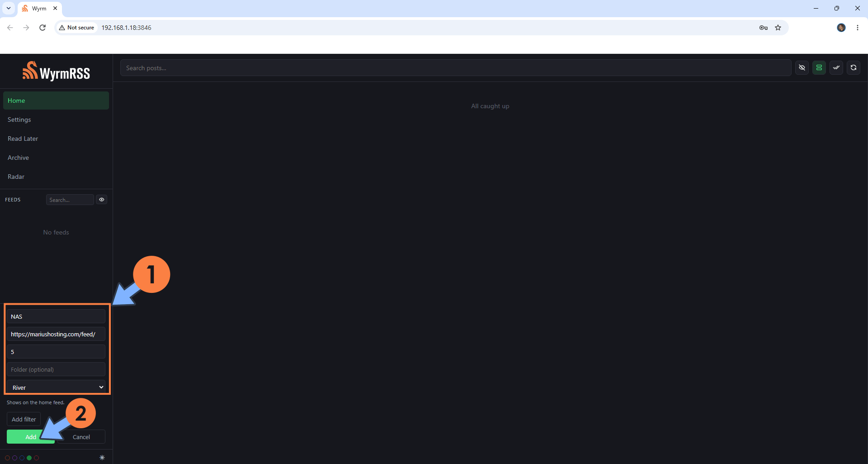
Task: Click the Add filter button
Action: (x=24, y=419)
